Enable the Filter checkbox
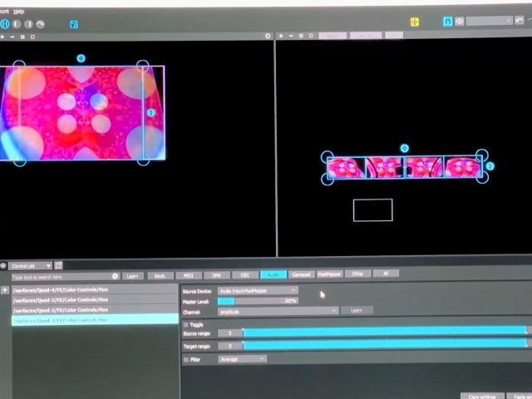Image resolution: width=532 pixels, height=399 pixels. click(185, 359)
